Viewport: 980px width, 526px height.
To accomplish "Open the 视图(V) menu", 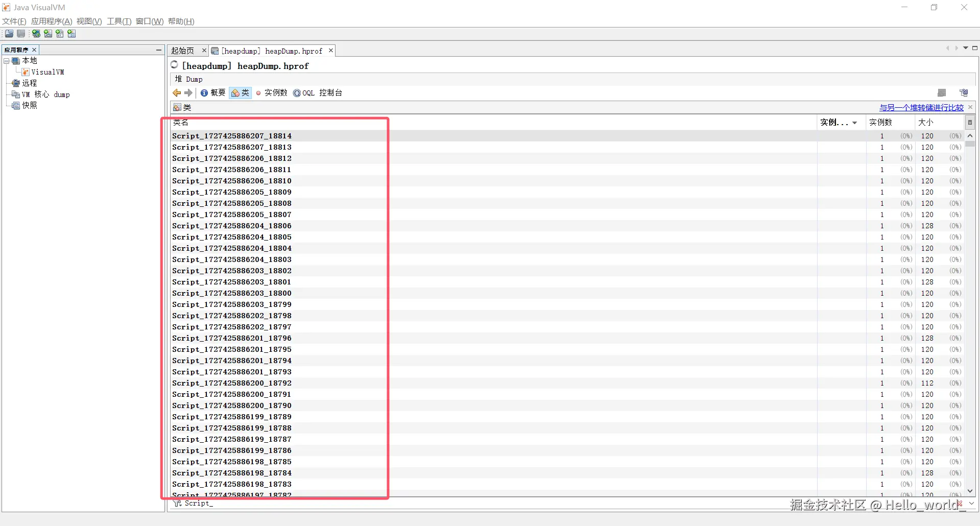I will 89,21.
